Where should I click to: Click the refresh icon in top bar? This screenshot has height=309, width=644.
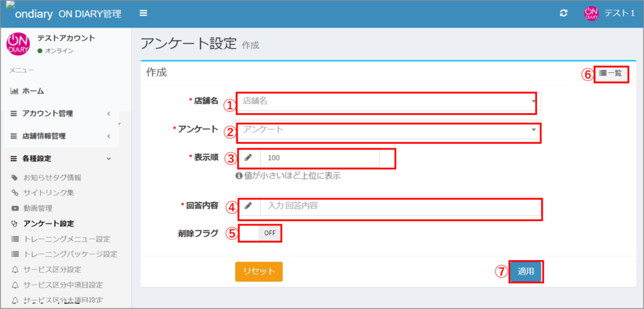pos(563,13)
